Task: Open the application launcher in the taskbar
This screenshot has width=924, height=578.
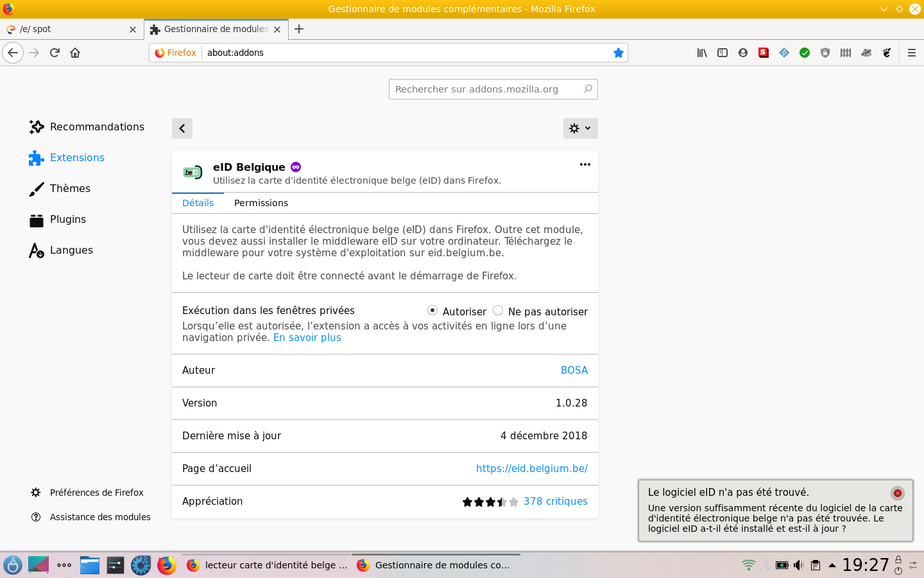Action: coord(13,565)
